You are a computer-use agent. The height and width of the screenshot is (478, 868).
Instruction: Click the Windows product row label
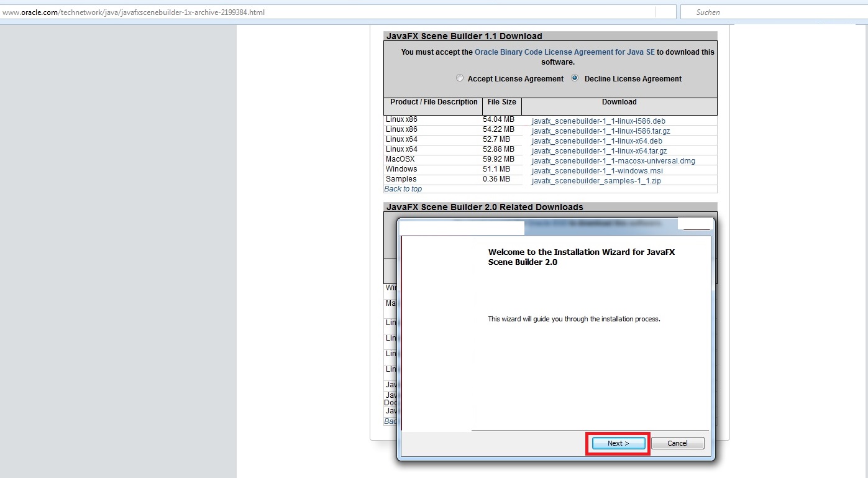[401, 169]
